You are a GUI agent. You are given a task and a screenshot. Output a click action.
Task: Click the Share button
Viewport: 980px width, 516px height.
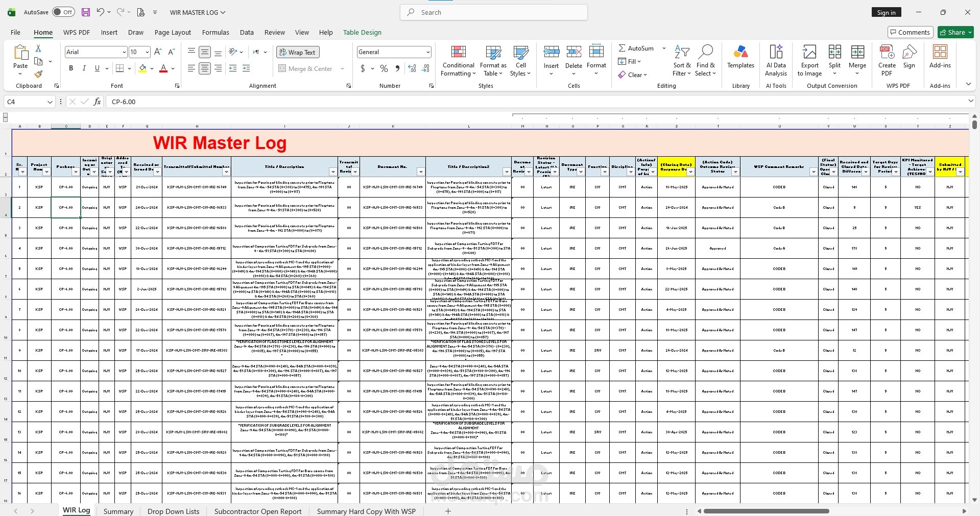(x=956, y=32)
